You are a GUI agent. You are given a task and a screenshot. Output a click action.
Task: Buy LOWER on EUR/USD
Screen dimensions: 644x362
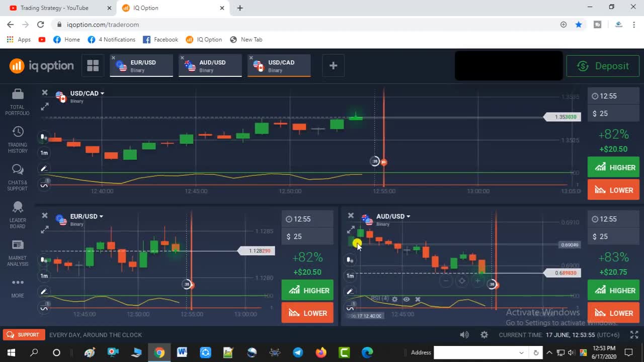[307, 313]
